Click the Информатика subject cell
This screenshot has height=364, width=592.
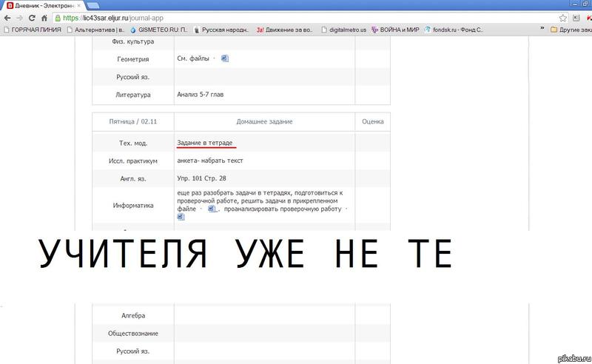click(x=133, y=206)
